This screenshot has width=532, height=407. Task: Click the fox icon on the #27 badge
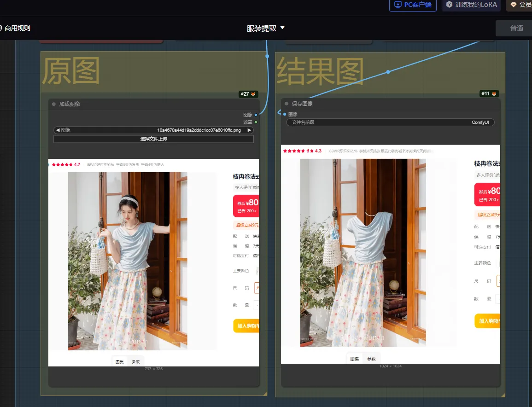253,94
